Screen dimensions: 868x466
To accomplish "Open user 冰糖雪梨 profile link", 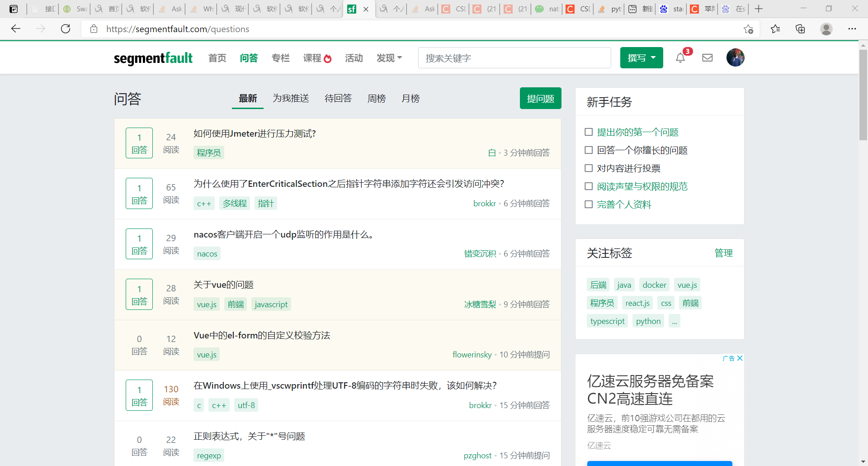I will 480,304.
